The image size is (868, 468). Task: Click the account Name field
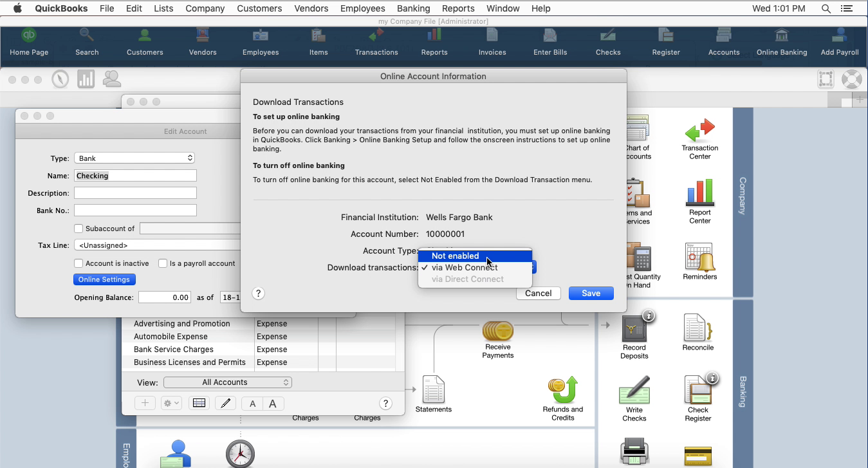[135, 176]
